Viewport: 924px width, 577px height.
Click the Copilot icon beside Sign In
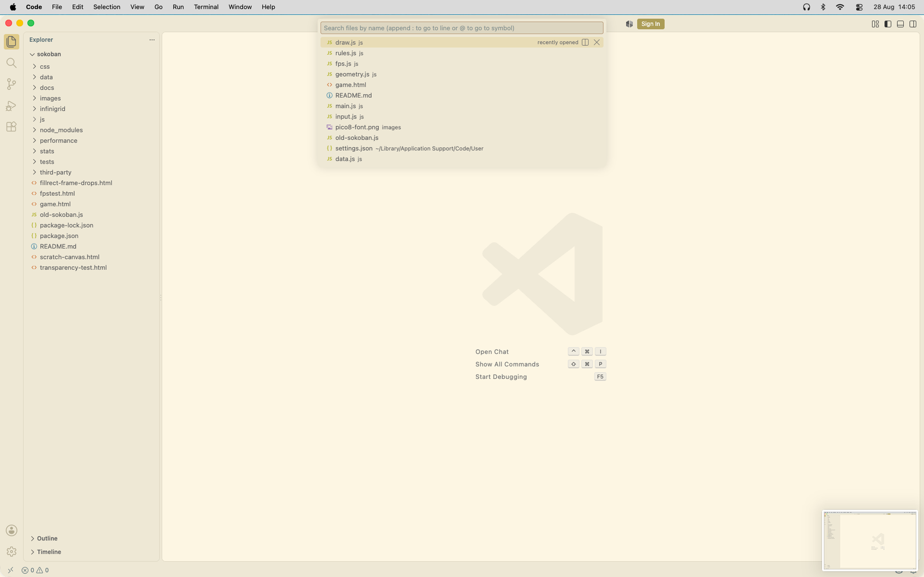pos(629,24)
